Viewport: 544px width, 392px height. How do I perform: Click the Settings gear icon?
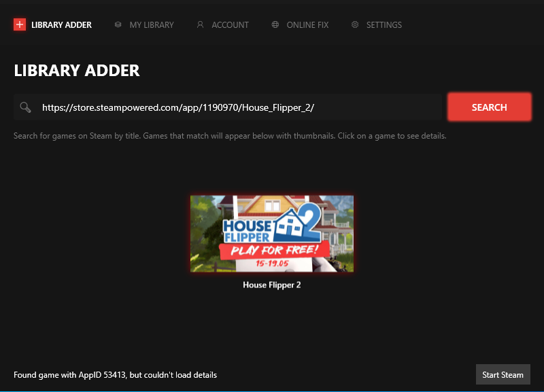click(355, 25)
